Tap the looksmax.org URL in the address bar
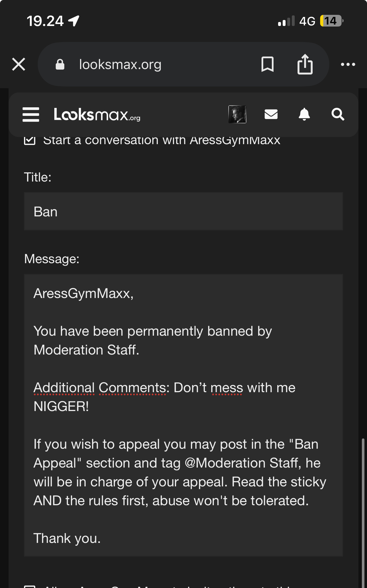 point(120,65)
